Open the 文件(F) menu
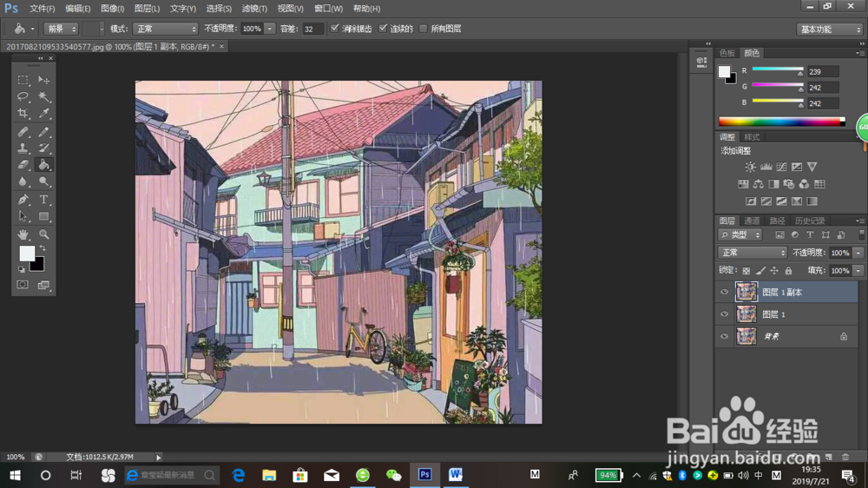 pyautogui.click(x=42, y=9)
